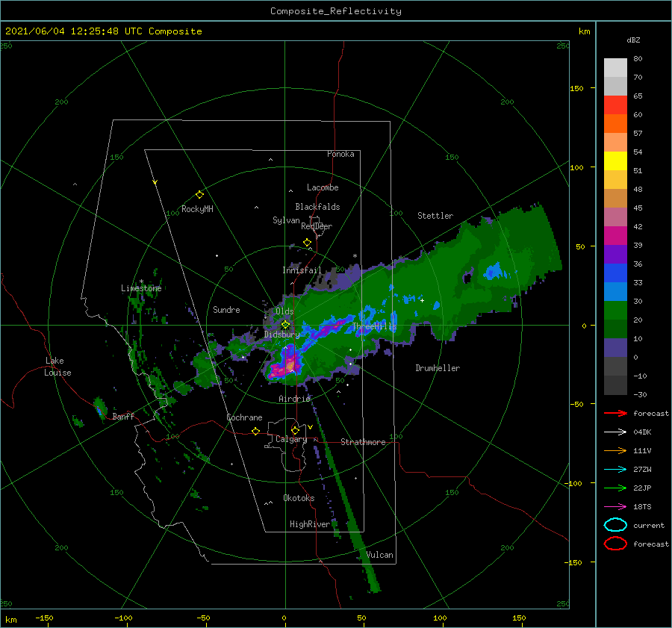Screen dimensions: 672x628
Task: Click the blue echo patch north of Banff
Action: (99, 411)
